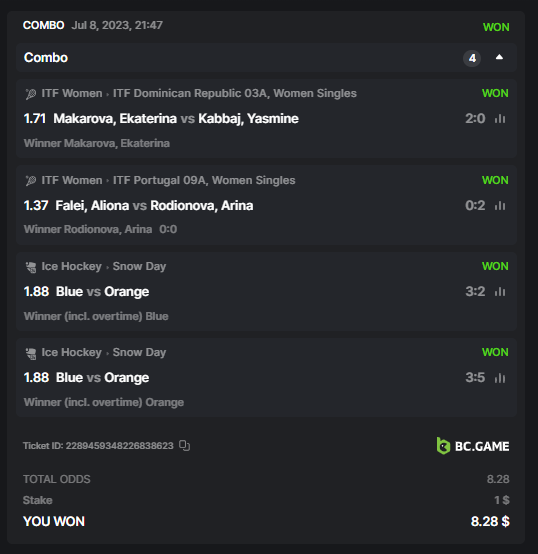
Task: View statistics for Blue vs Orange 3:5
Action: click(x=500, y=378)
